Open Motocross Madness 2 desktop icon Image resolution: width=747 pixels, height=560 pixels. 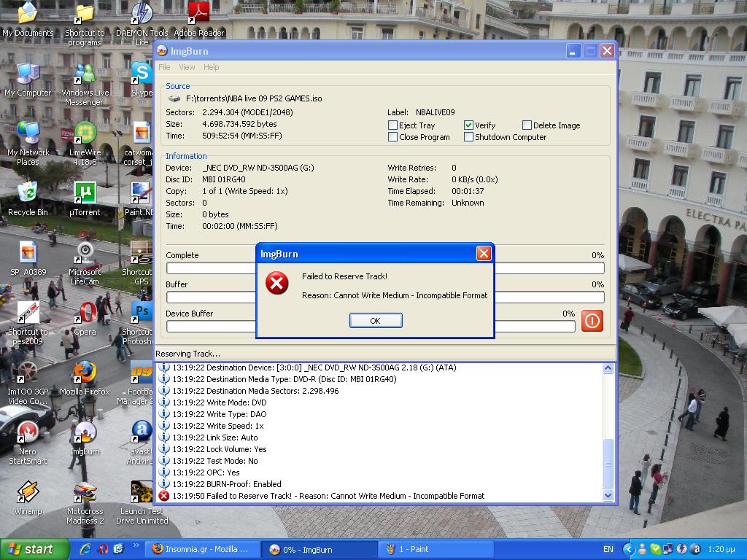(x=85, y=503)
